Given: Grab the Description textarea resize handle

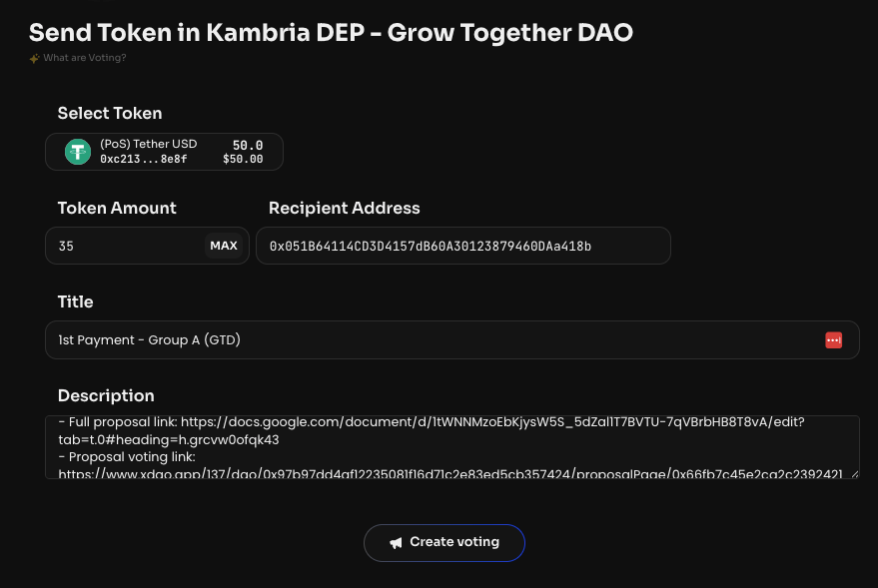Looking at the screenshot, I should (x=854, y=474).
